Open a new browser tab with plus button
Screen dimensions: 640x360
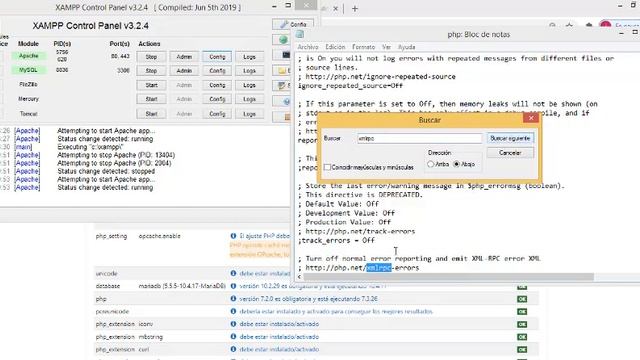355,9
